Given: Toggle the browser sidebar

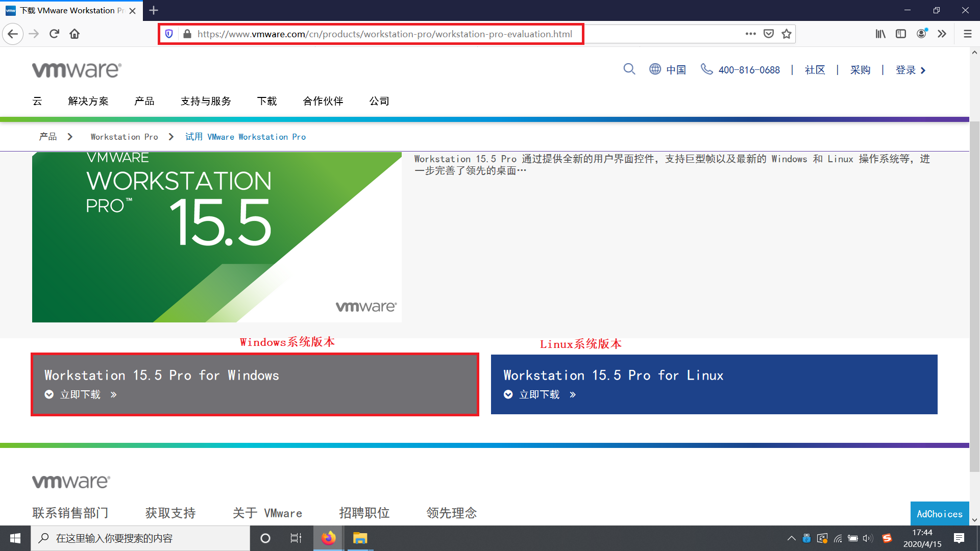Looking at the screenshot, I should (901, 34).
